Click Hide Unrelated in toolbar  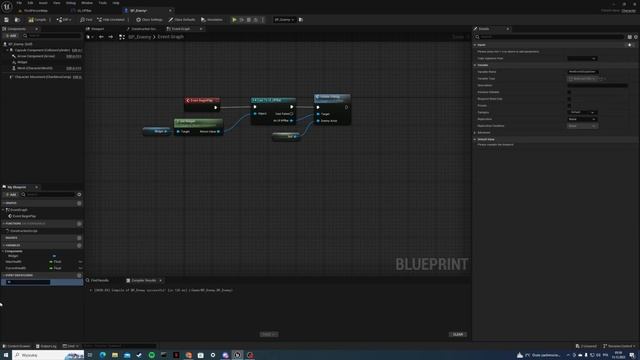point(111,20)
